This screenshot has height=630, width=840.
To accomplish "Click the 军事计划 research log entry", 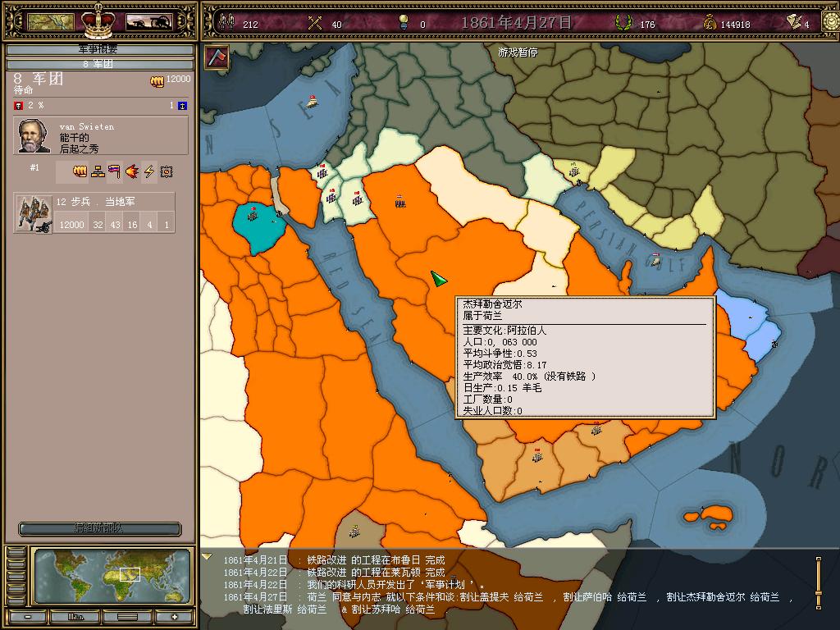I will coord(354,585).
